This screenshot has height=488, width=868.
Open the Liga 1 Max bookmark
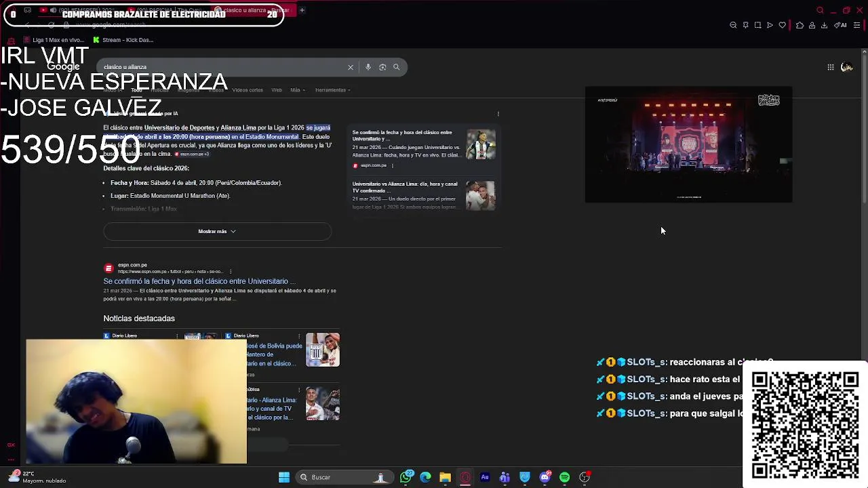pyautogui.click(x=53, y=40)
